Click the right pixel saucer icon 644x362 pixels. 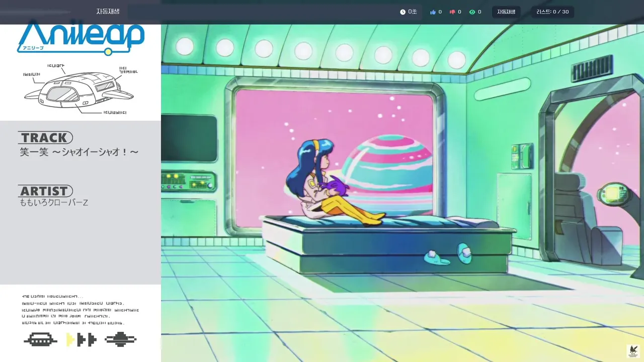(121, 340)
